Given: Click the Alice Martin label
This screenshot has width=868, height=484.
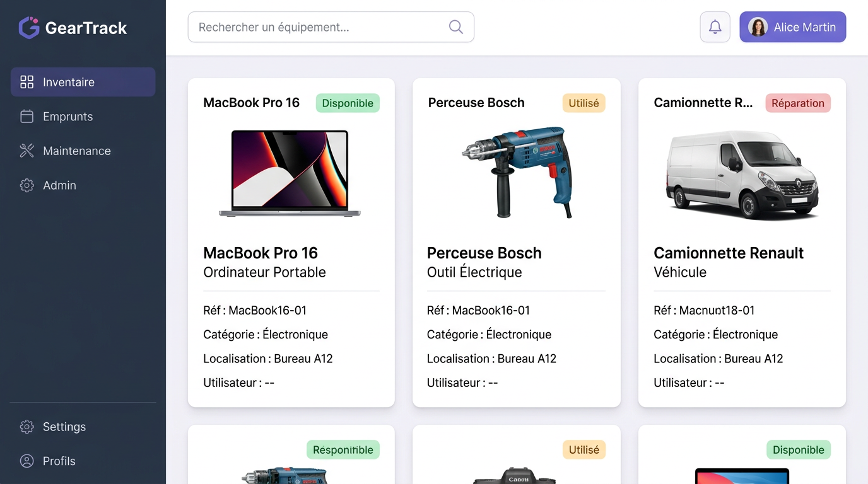Looking at the screenshot, I should pos(805,27).
